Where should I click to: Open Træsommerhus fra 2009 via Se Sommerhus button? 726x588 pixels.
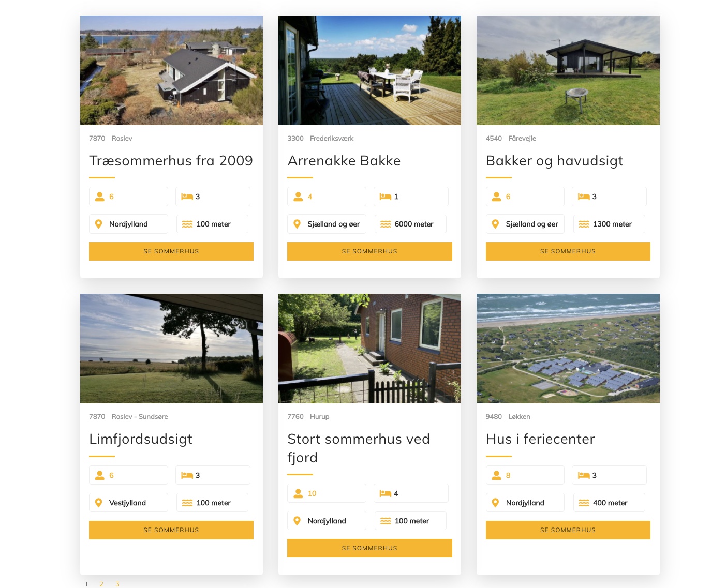coord(171,251)
